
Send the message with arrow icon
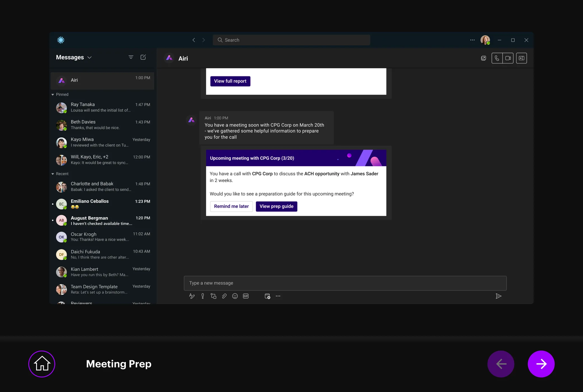click(498, 296)
